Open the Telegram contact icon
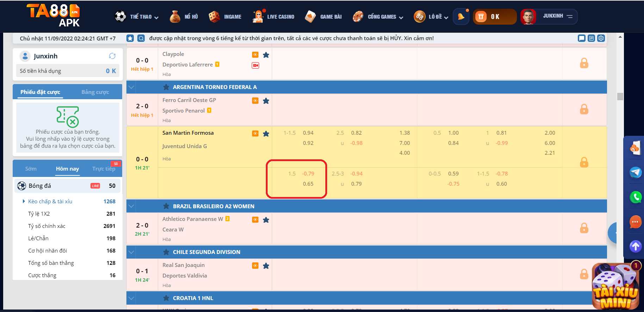Image resolution: width=644 pixels, height=312 pixels. tap(635, 172)
